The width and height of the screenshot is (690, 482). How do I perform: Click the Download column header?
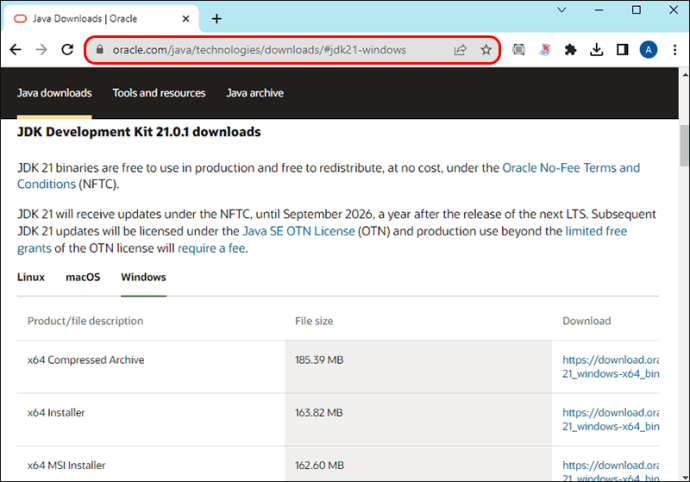click(587, 321)
